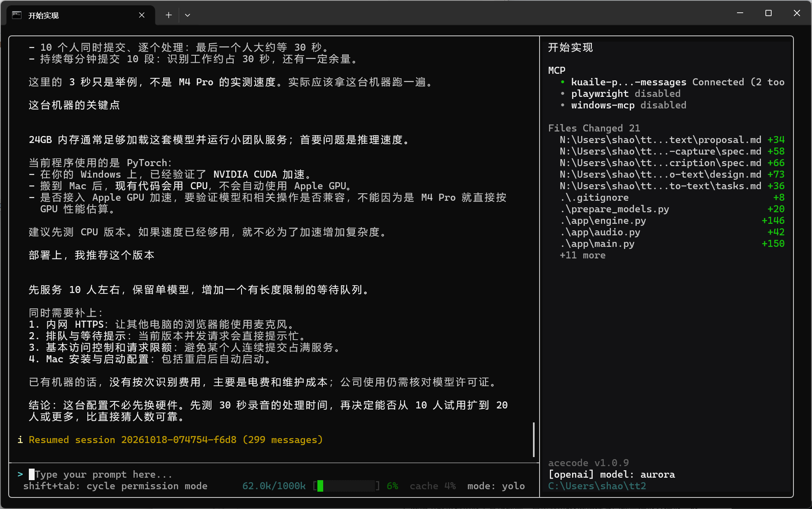This screenshot has height=509, width=812.
Task: Click the context usage progress bar
Action: click(346, 486)
